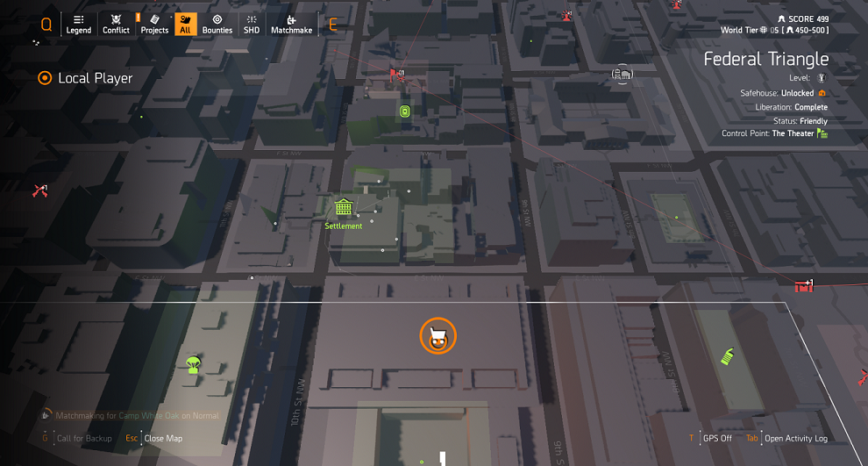The width and height of the screenshot is (868, 466).
Task: Click the Q previous-tab key prompt
Action: coord(46,25)
